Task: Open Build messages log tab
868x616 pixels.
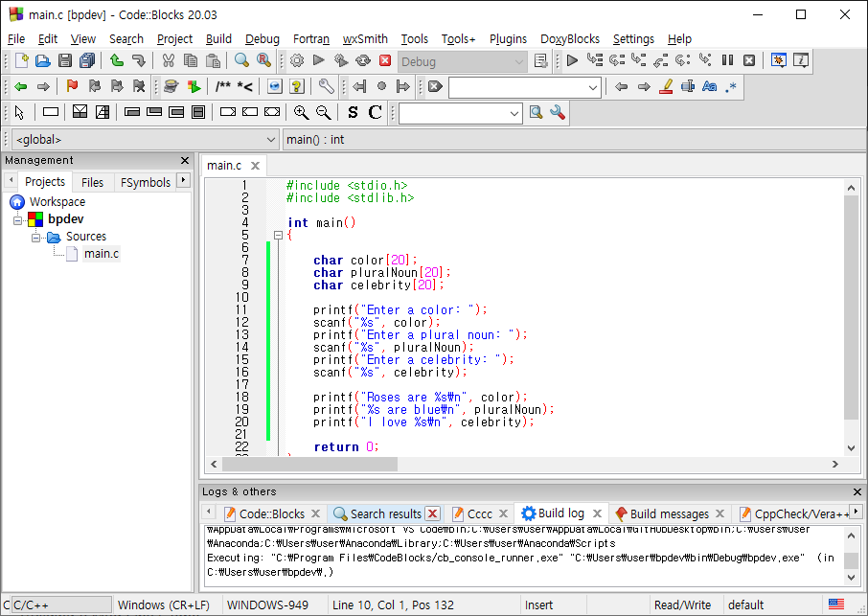Action: tap(669, 514)
